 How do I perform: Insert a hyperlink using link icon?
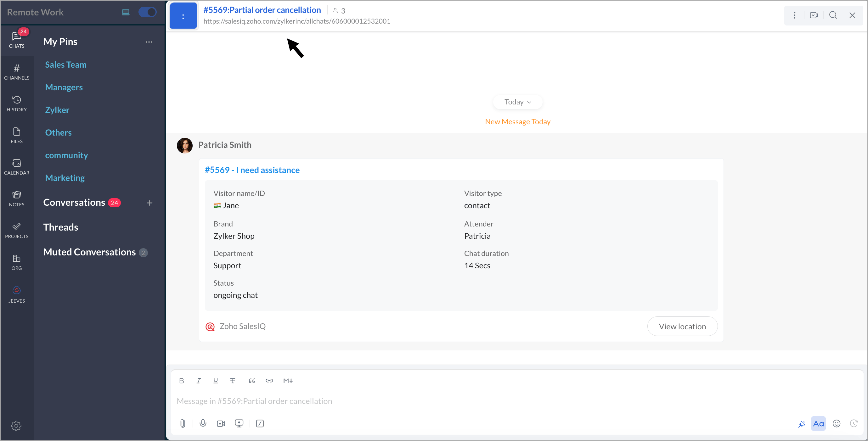[x=269, y=381]
